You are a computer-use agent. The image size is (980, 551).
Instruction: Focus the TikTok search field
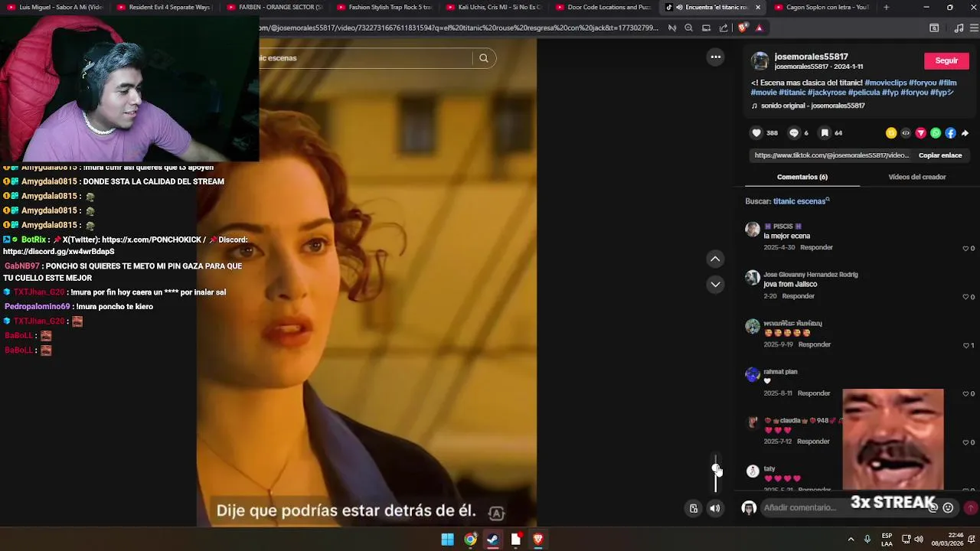point(366,58)
